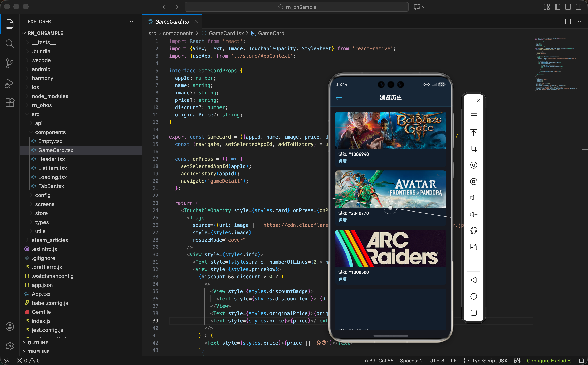
Task: Click the notifications bell in status bar
Action: point(581,361)
